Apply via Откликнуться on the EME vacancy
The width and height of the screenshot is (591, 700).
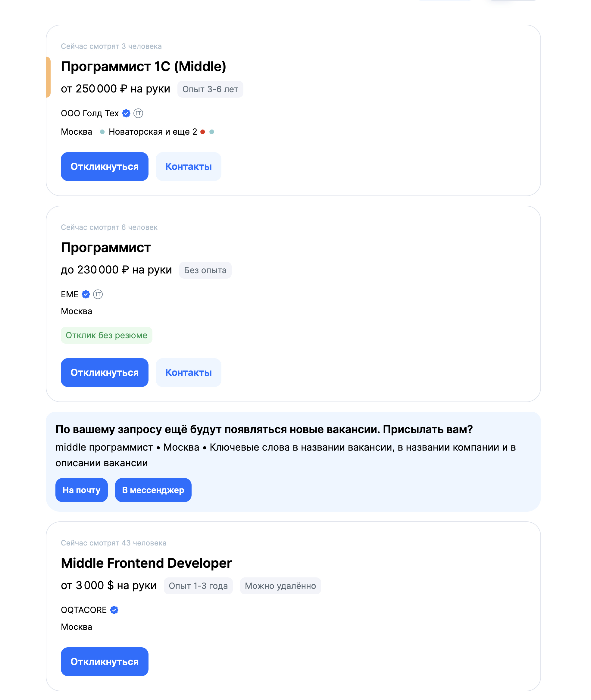tap(105, 373)
